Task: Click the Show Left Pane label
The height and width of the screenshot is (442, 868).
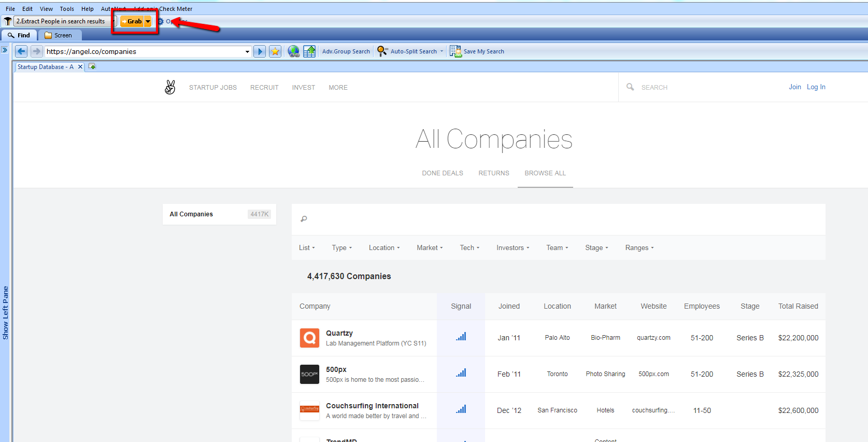Action: 5,313
